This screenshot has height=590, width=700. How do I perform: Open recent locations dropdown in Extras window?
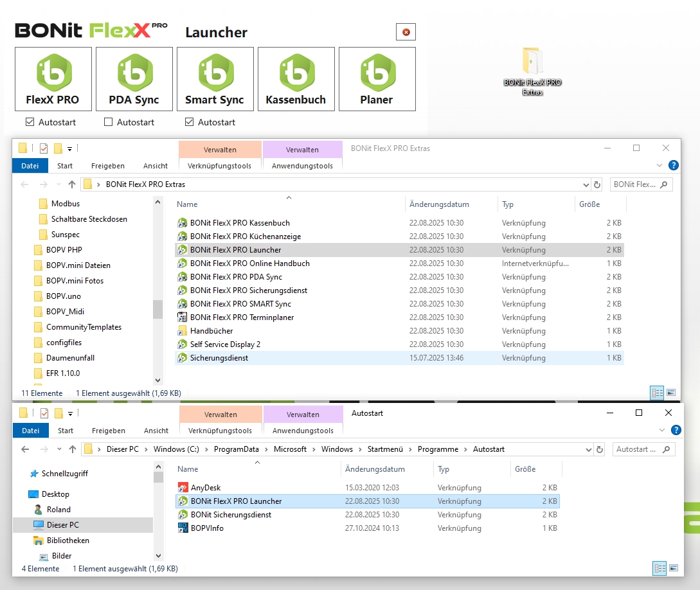coord(58,184)
